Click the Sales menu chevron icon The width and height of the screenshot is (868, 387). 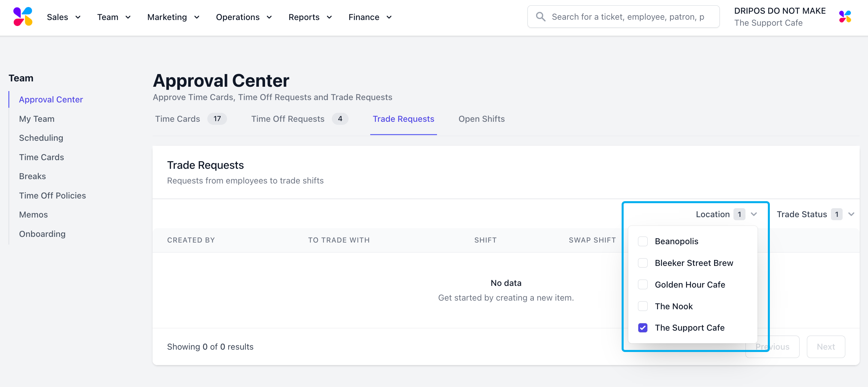tap(78, 17)
